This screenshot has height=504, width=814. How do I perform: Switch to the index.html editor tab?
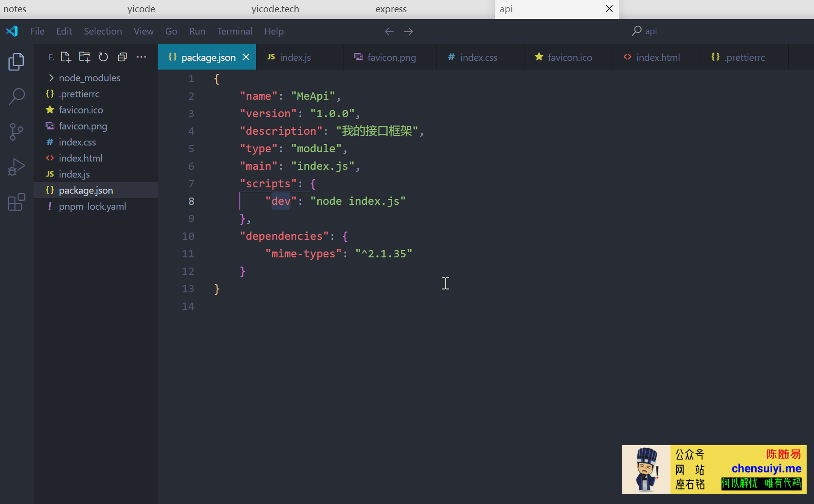pyautogui.click(x=657, y=57)
